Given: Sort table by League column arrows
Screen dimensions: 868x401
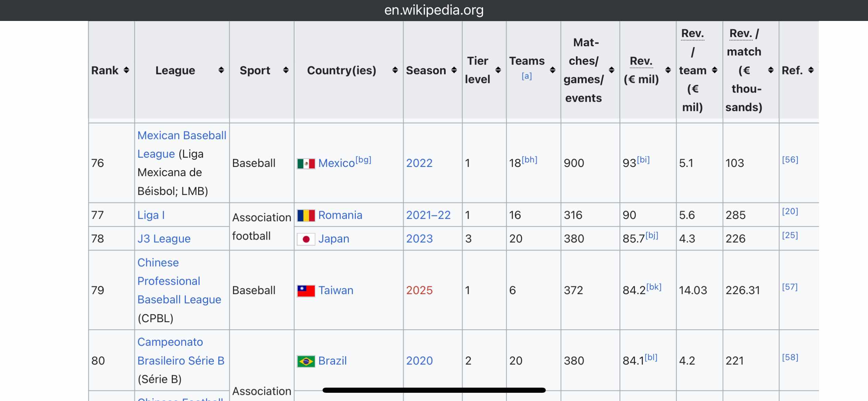Looking at the screenshot, I should 221,70.
